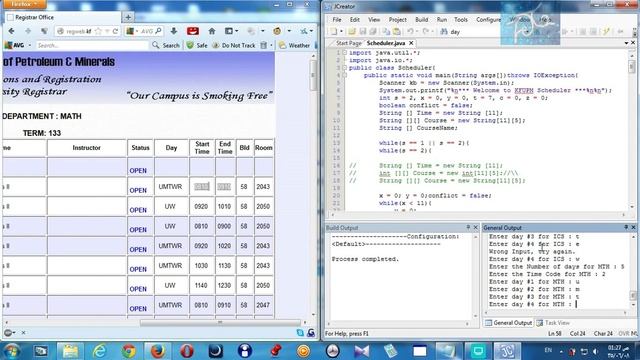Switch to Start Page tab in JCreator
The height and width of the screenshot is (360, 640).
[x=349, y=43]
